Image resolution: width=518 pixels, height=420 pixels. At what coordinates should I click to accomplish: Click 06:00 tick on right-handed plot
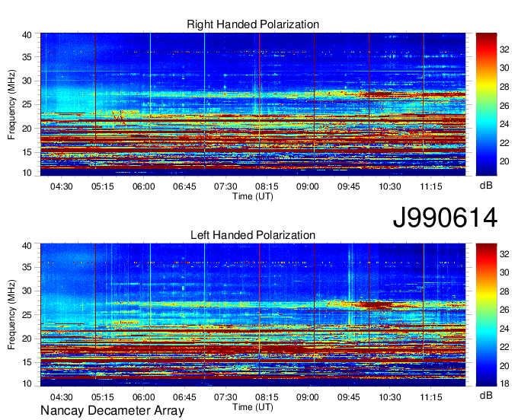tap(144, 186)
